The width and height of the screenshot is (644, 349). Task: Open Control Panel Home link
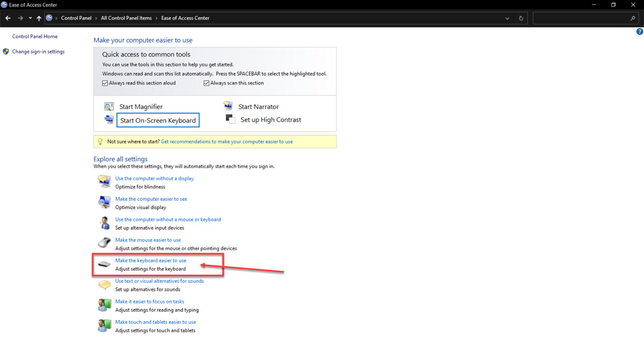(35, 37)
